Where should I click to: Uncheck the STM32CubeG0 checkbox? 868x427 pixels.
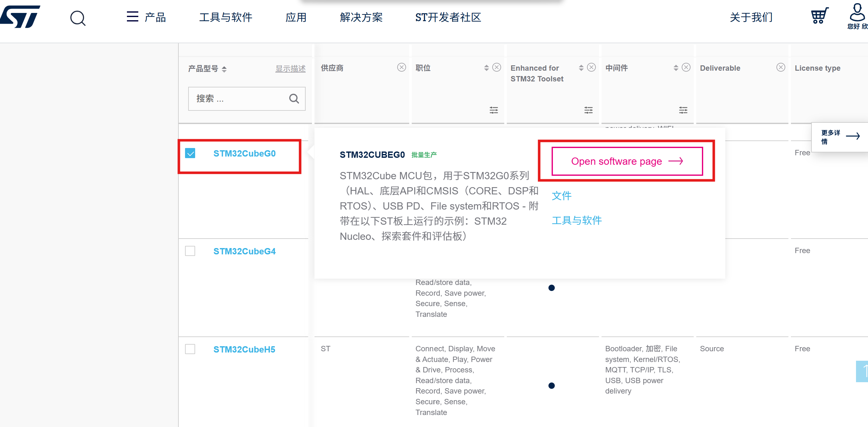[x=190, y=153]
